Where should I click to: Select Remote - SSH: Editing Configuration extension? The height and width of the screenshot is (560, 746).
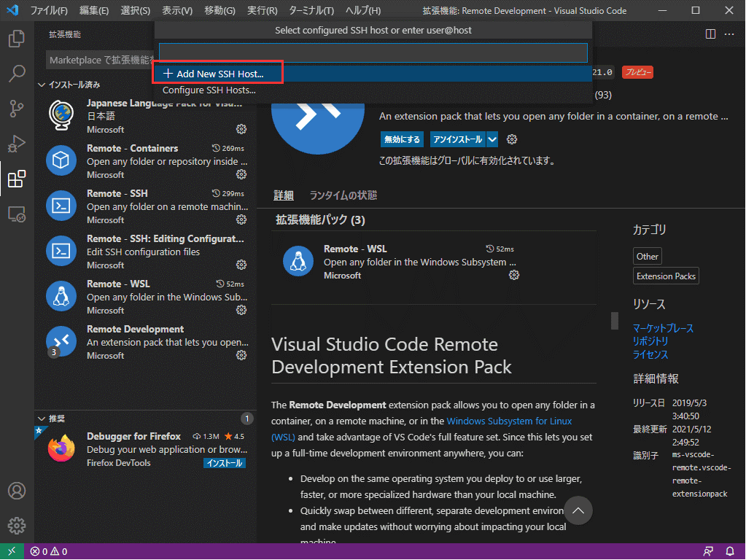(x=145, y=252)
